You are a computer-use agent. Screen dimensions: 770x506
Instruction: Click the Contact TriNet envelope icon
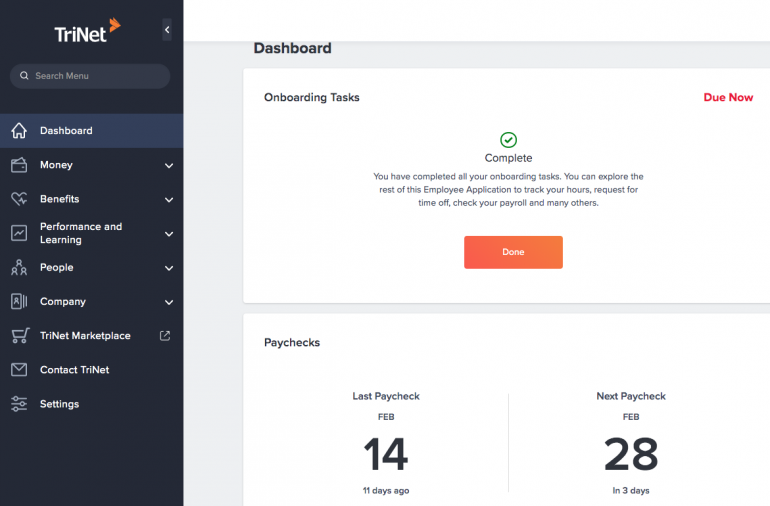pos(19,370)
